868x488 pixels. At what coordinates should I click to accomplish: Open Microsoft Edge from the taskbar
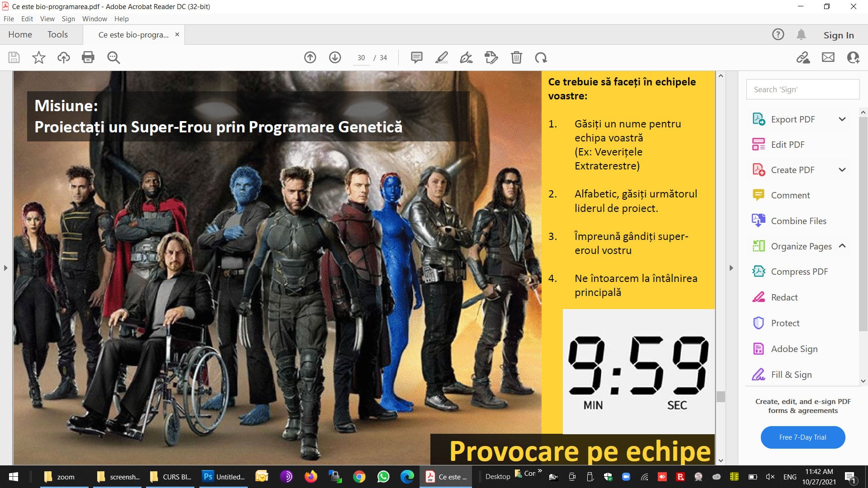pos(407,477)
